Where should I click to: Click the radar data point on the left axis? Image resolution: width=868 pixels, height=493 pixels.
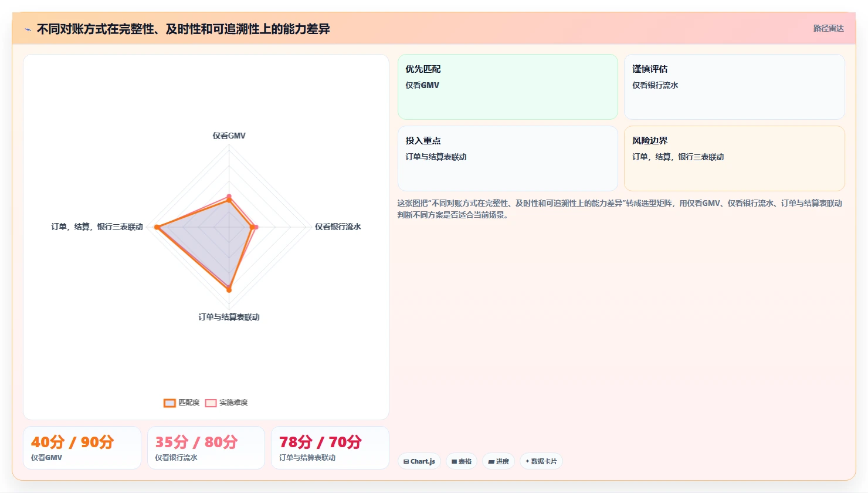pos(157,227)
